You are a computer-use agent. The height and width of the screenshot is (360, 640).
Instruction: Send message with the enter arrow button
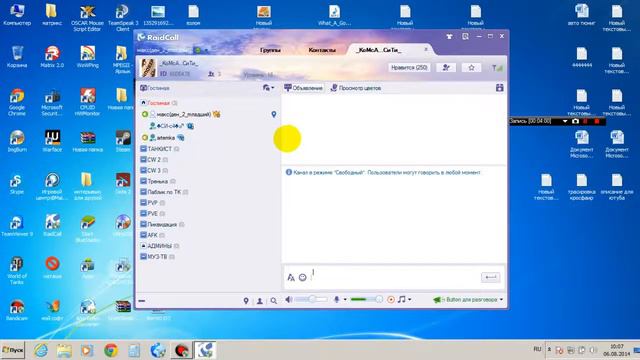pos(491,277)
